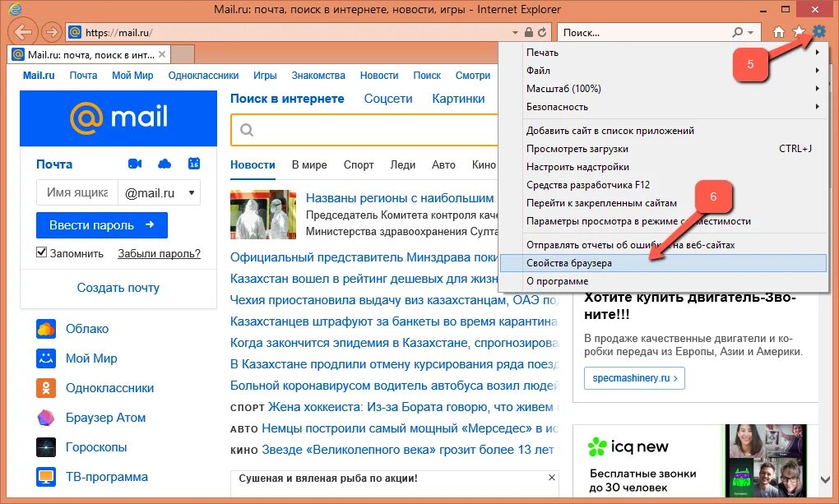The image size is (839, 504).
Task: Open the Картинки search tab
Action: coord(458,99)
